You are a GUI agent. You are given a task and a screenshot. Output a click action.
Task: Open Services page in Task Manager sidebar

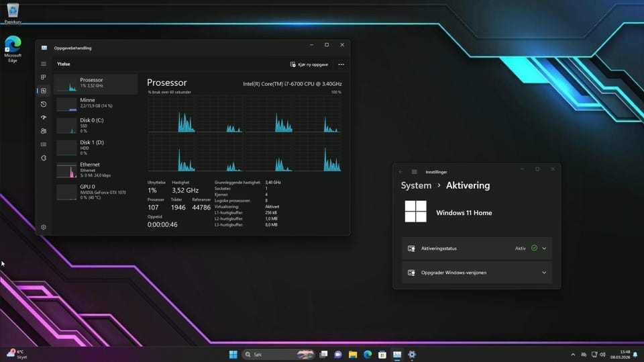(44, 158)
